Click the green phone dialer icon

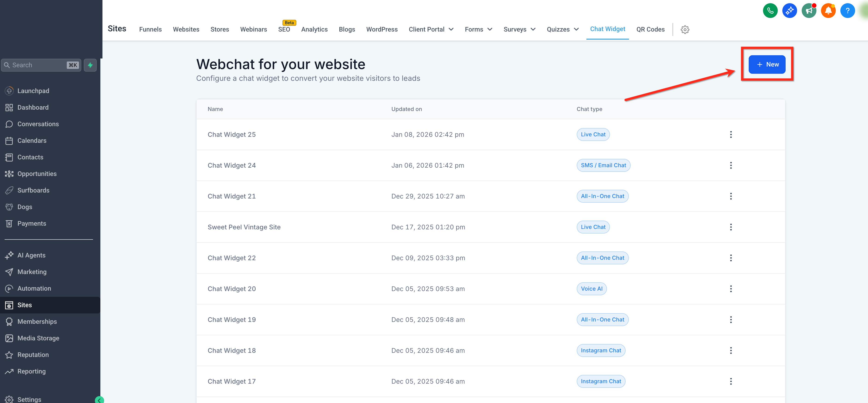[770, 11]
